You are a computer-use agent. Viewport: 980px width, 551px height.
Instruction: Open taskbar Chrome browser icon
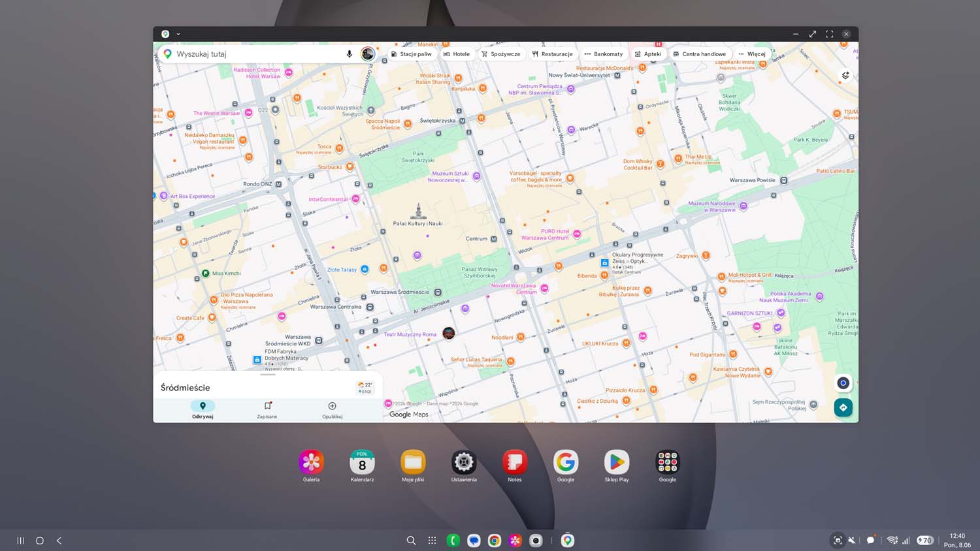(495, 541)
